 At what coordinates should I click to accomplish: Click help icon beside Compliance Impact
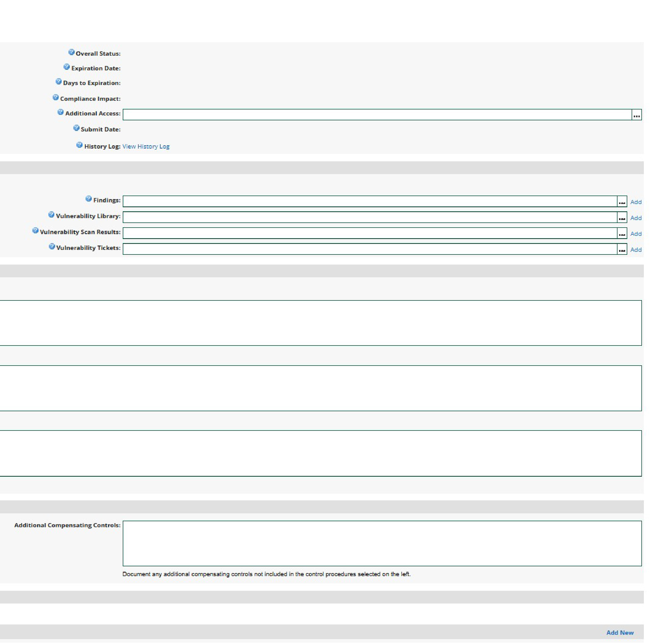click(56, 98)
